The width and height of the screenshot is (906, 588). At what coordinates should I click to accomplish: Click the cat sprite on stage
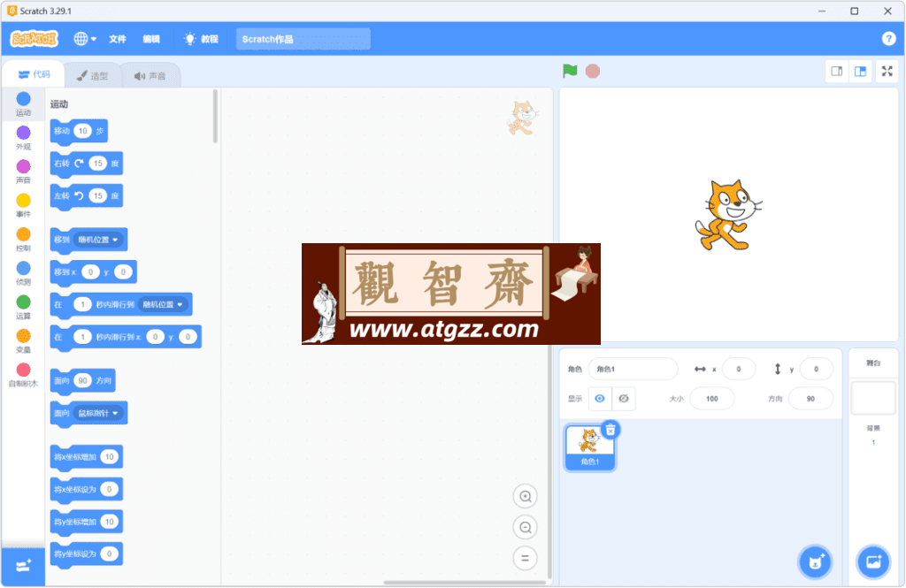click(727, 215)
